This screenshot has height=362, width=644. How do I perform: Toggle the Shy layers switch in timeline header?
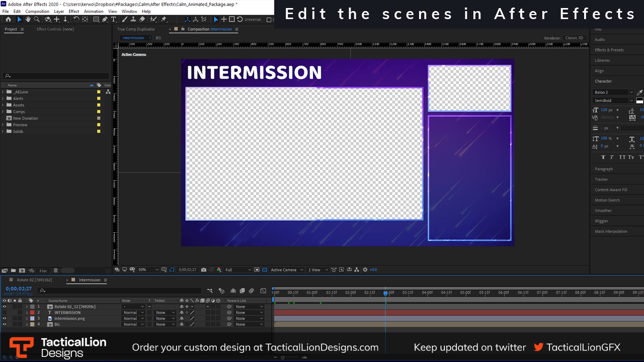pyautogui.click(x=233, y=291)
